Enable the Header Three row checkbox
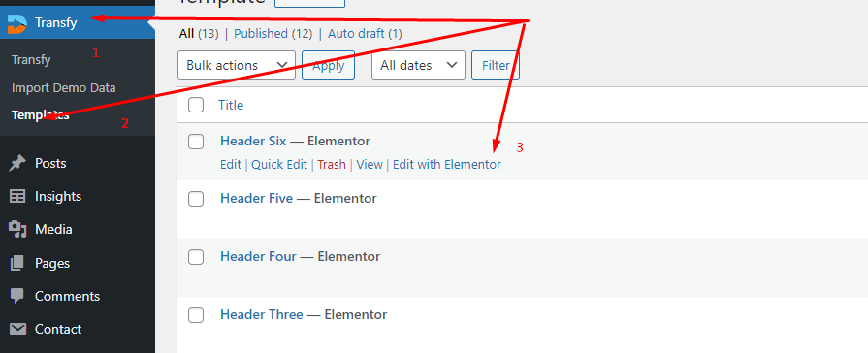This screenshot has width=868, height=353. click(195, 315)
